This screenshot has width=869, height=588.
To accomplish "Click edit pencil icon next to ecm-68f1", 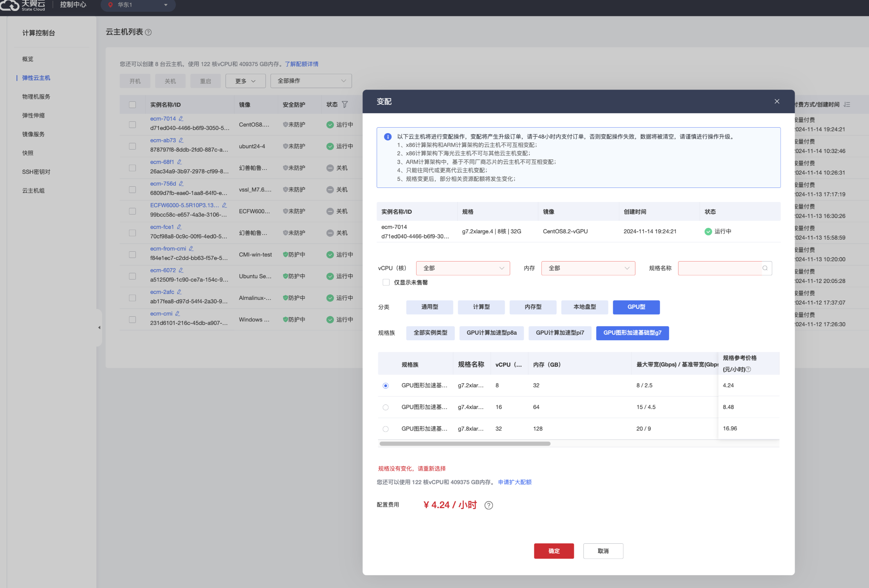I will click(179, 162).
